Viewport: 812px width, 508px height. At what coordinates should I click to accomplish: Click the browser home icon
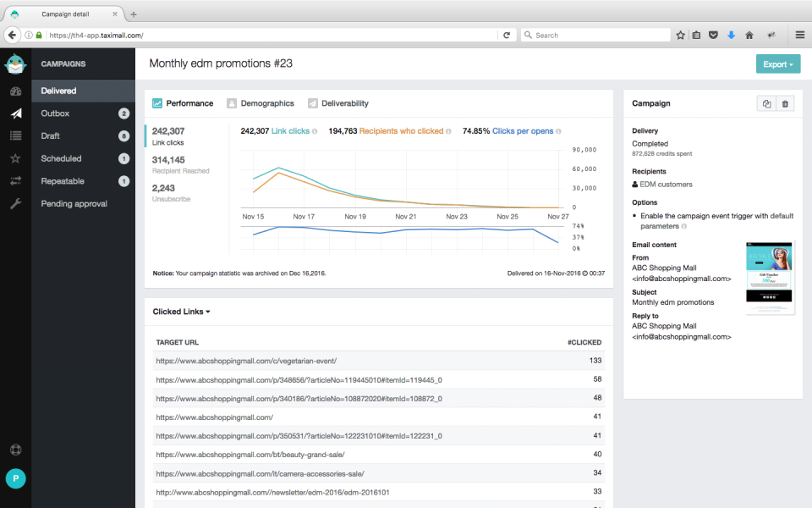click(x=749, y=36)
